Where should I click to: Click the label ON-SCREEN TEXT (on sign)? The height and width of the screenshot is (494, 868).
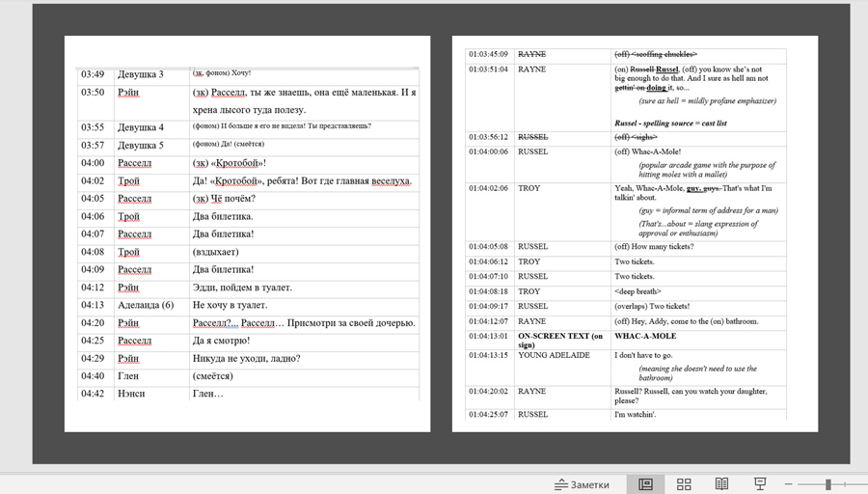[560, 340]
